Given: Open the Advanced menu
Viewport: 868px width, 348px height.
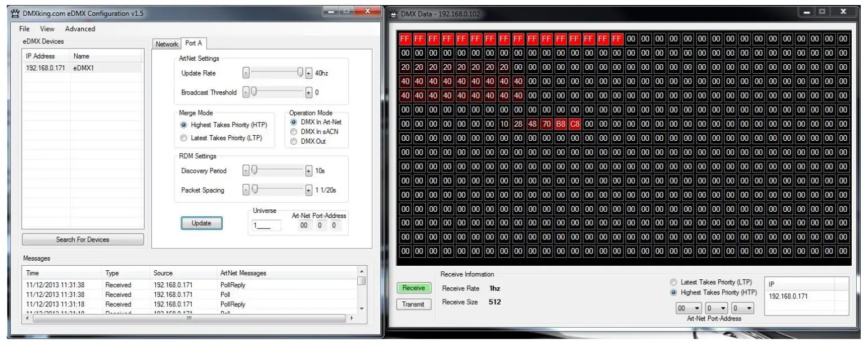Looking at the screenshot, I should click(x=80, y=29).
